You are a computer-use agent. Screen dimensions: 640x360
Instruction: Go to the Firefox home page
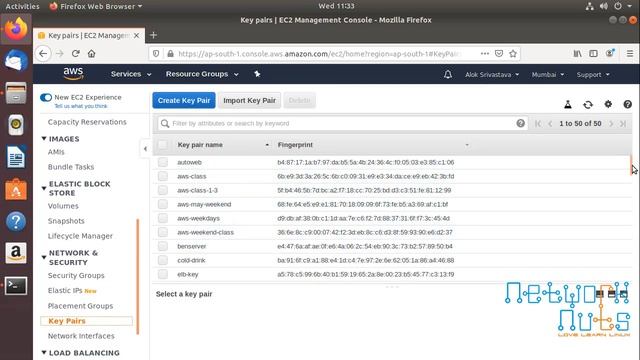tap(91, 53)
